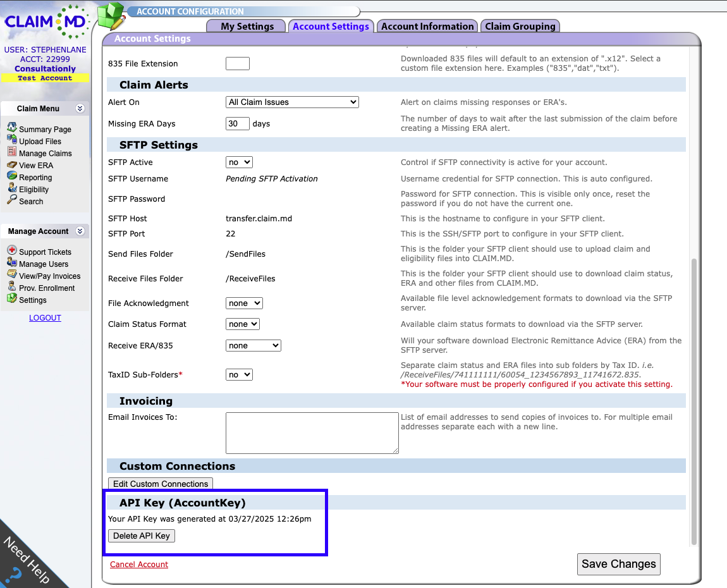727x588 pixels.
Task: Open Manage Claims via its icon
Action: point(12,152)
